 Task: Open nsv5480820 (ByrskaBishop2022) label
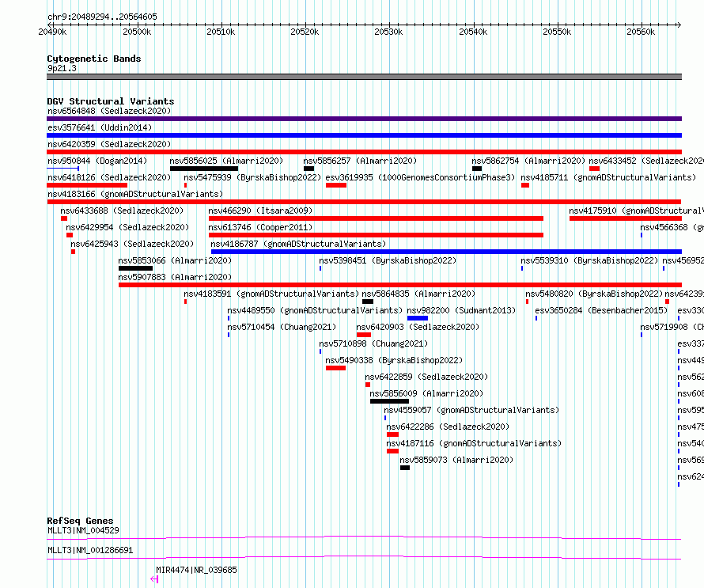point(594,294)
